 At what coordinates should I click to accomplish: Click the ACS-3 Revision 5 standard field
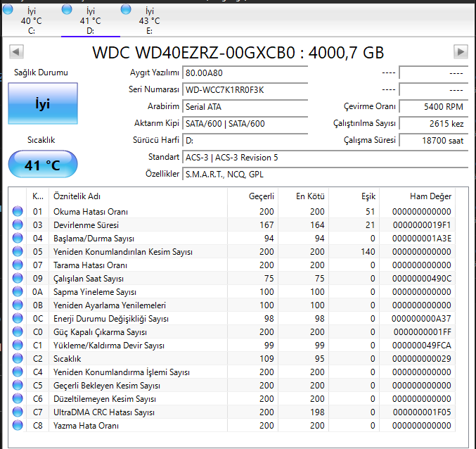coord(325,158)
